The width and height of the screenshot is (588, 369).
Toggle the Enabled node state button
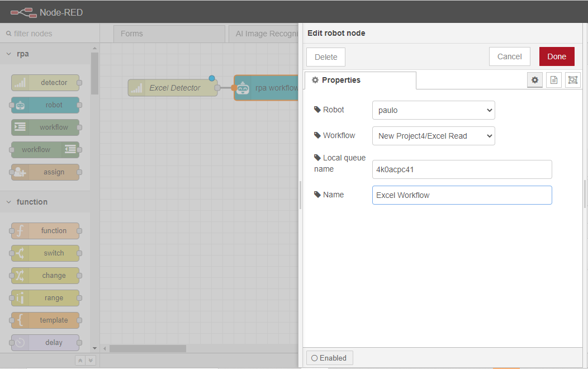coord(329,358)
